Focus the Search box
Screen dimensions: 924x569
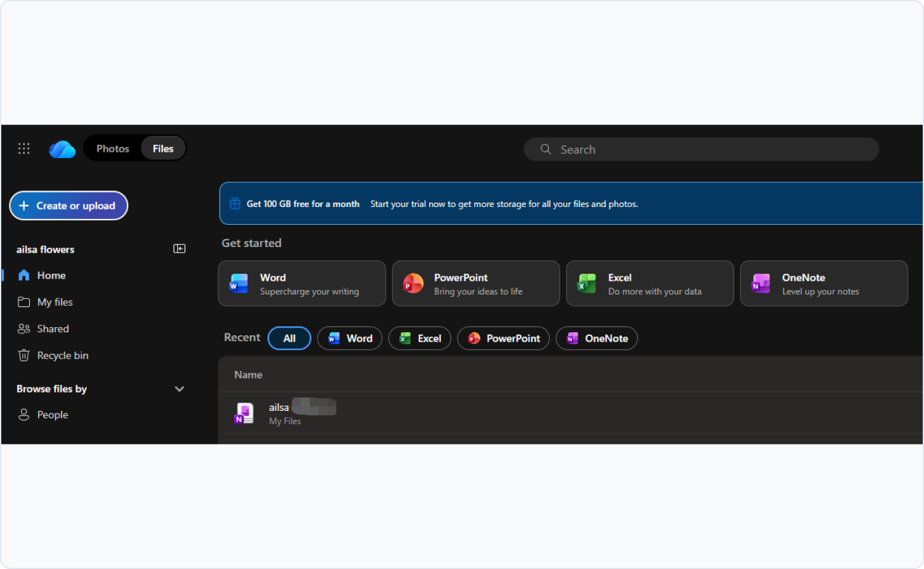point(701,149)
